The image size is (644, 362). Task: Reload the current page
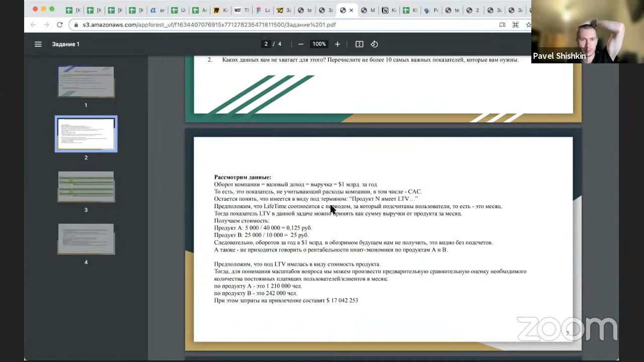point(59,25)
